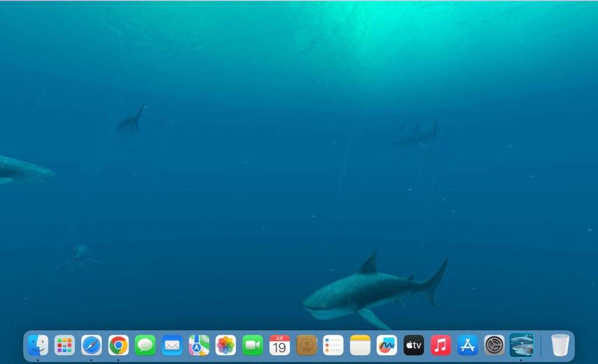598x364 pixels.
Task: Open the Messages app
Action: (x=145, y=345)
